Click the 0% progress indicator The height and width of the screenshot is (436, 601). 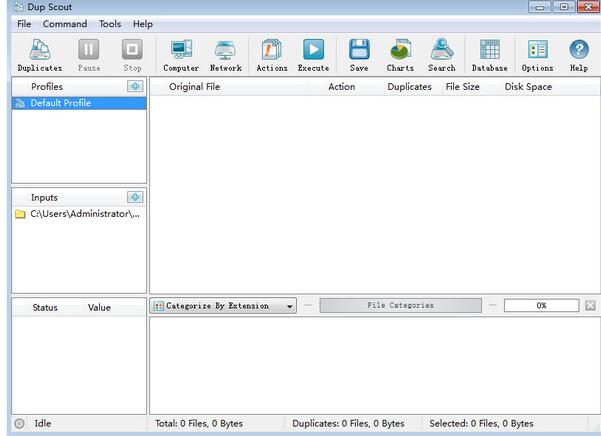coord(541,305)
